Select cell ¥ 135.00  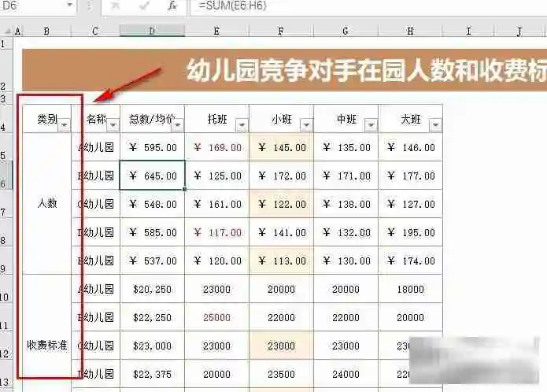pyautogui.click(x=346, y=147)
